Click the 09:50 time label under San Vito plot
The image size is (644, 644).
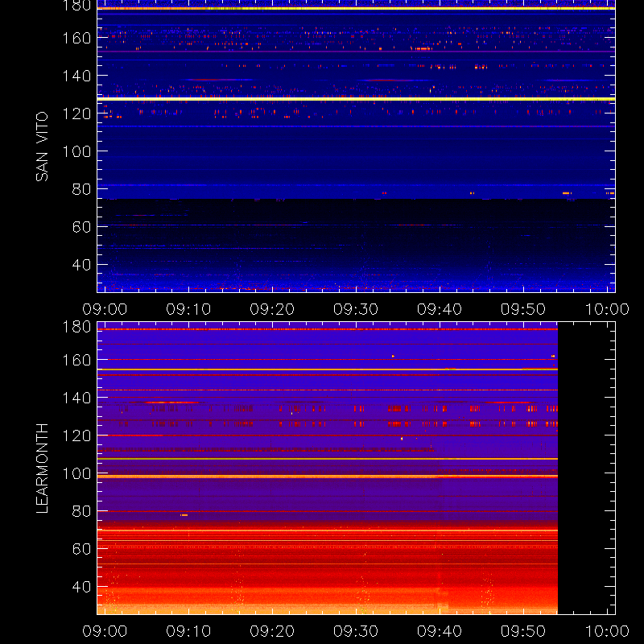point(522,309)
